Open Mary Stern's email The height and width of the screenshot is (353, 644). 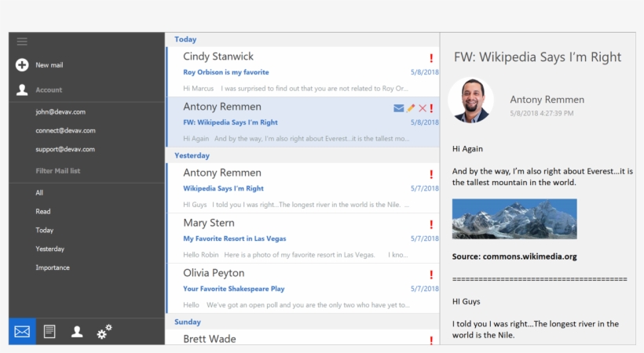tap(303, 238)
